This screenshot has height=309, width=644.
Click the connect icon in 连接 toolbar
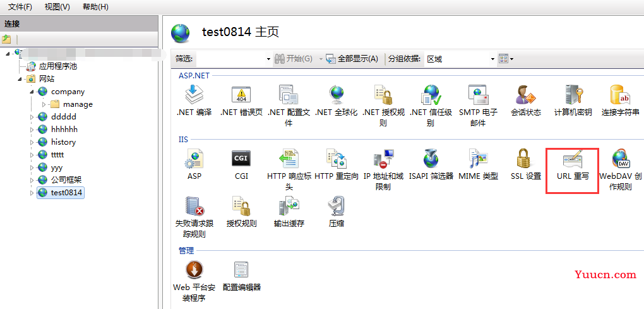click(x=6, y=39)
